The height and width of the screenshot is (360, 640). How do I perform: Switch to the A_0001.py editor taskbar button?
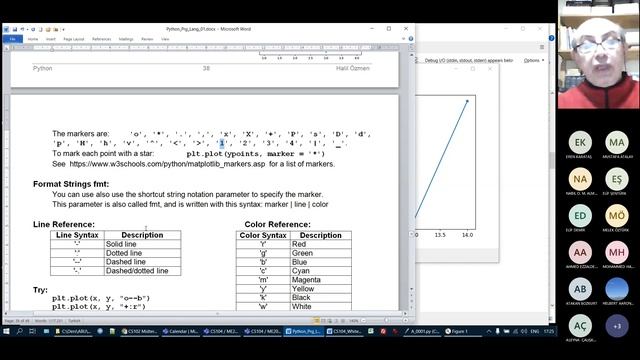pos(422,331)
